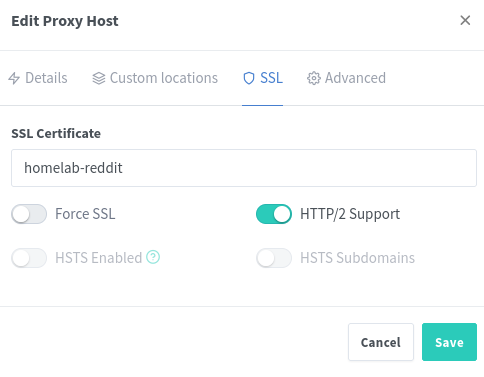484x377 pixels.
Task: Open the SSL Certificate dropdown showing homelab-reddit
Action: point(244,168)
